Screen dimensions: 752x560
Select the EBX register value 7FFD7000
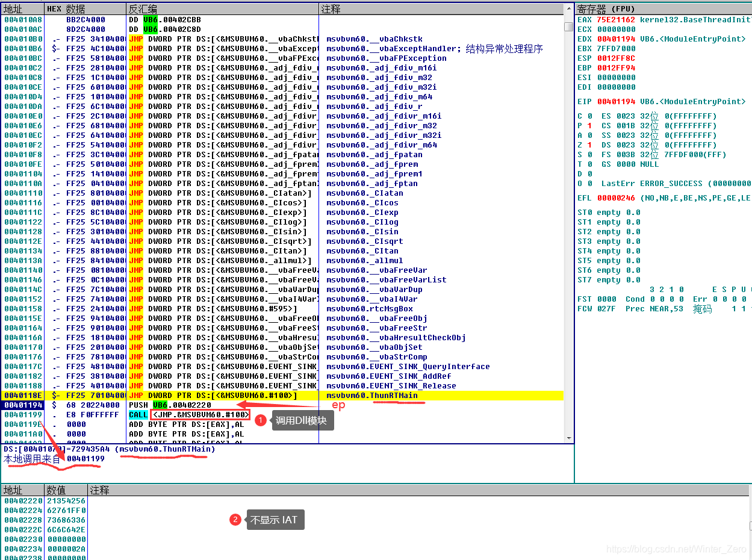tap(616, 49)
